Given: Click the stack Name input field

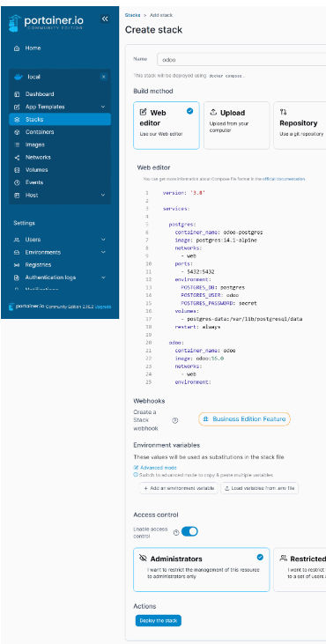Looking at the screenshot, I should pyautogui.click(x=241, y=60).
